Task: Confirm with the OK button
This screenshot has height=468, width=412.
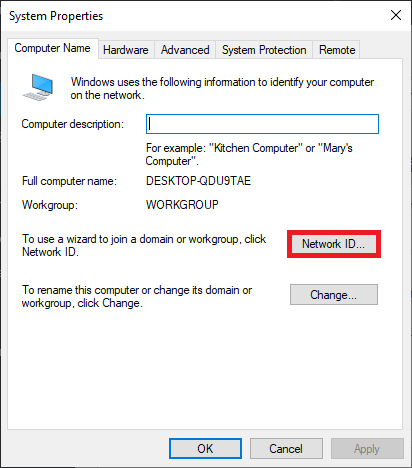Action: [x=205, y=449]
